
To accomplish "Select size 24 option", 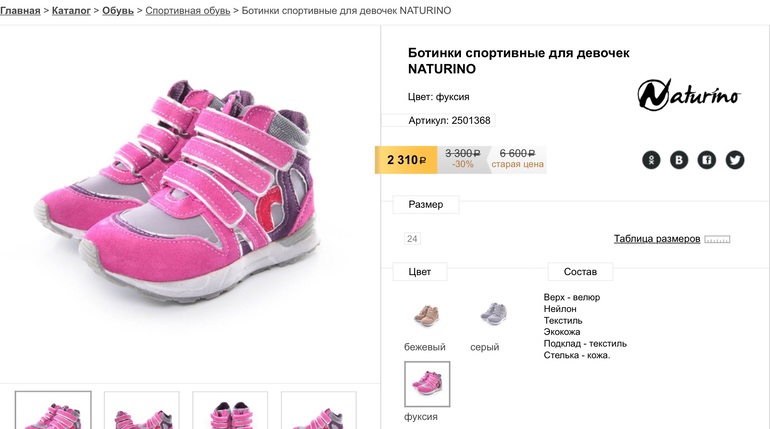I will pos(413,239).
